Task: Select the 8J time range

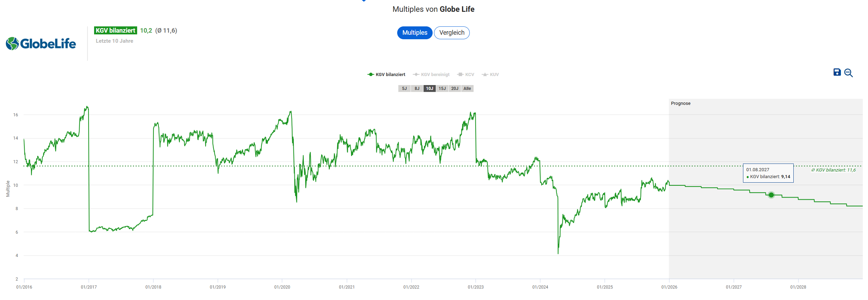Action: tap(417, 89)
